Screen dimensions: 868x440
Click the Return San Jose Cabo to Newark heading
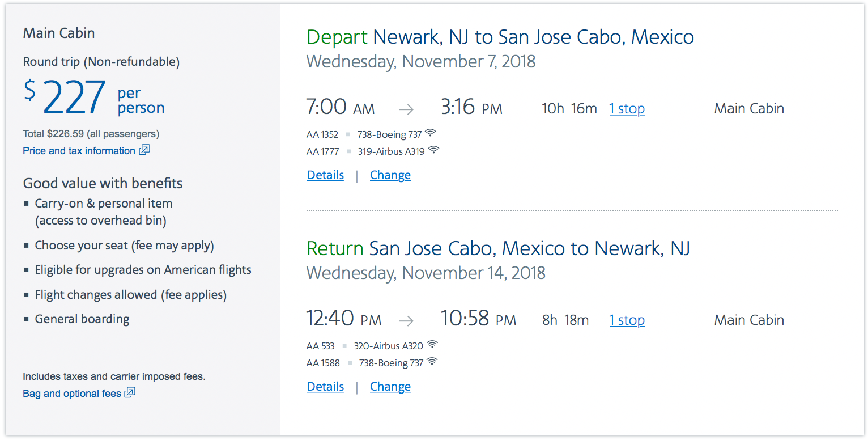(x=498, y=248)
